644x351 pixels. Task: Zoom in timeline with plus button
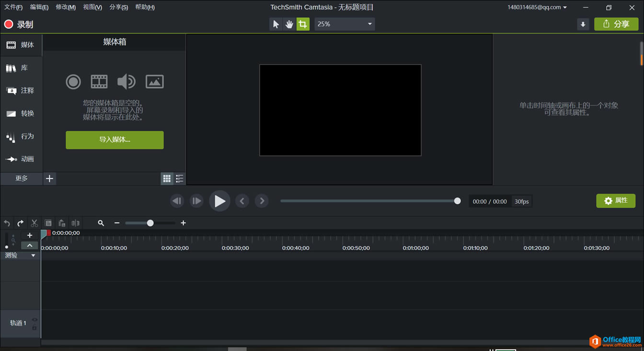point(183,223)
